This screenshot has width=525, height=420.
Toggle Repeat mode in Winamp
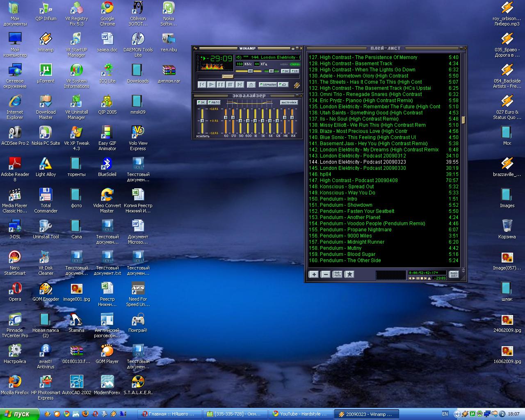click(283, 84)
